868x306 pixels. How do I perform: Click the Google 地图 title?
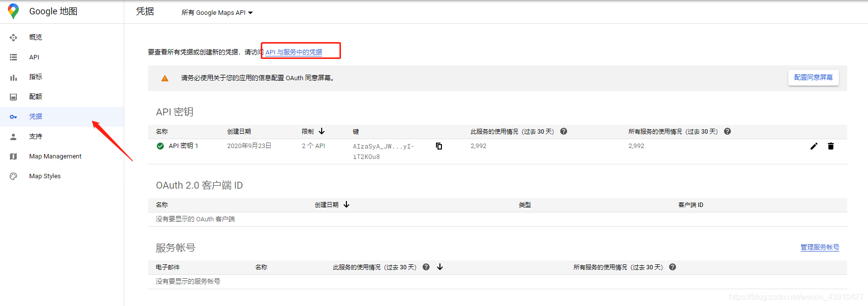coord(53,11)
